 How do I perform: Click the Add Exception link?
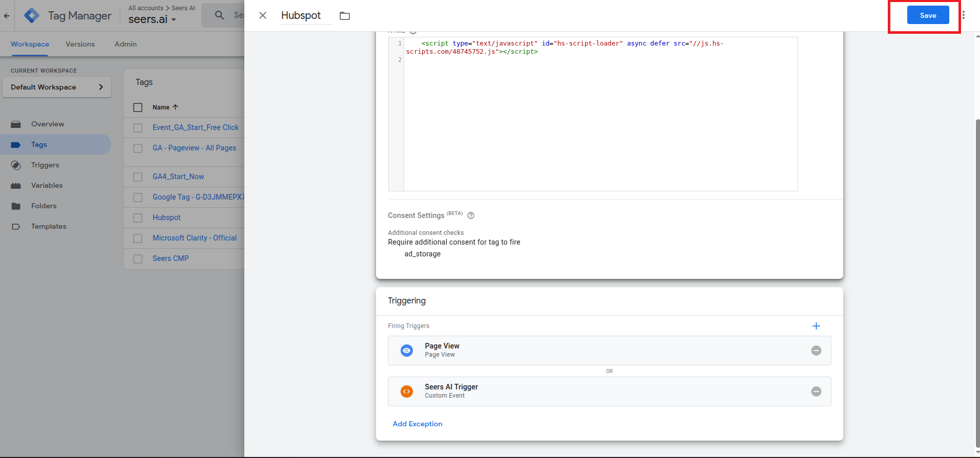[417, 424]
